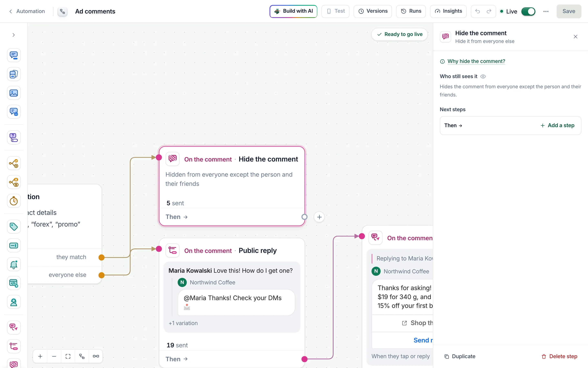Open the Test option

(335, 11)
